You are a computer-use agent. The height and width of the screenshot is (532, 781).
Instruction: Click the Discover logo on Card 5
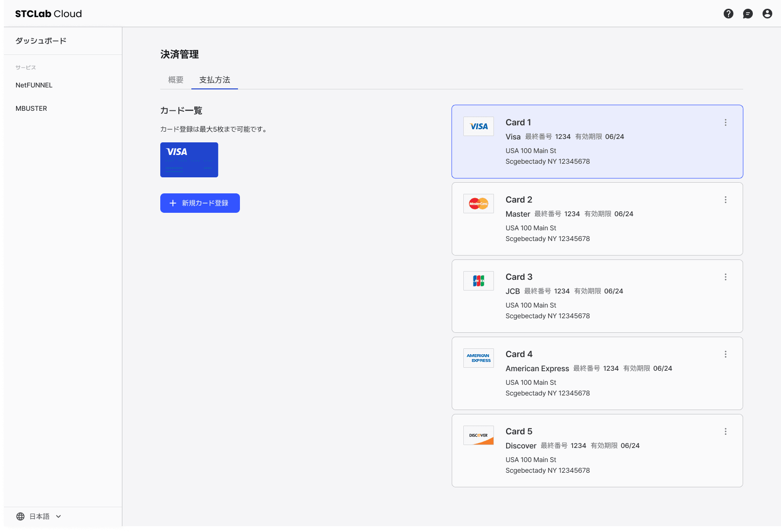click(x=478, y=435)
